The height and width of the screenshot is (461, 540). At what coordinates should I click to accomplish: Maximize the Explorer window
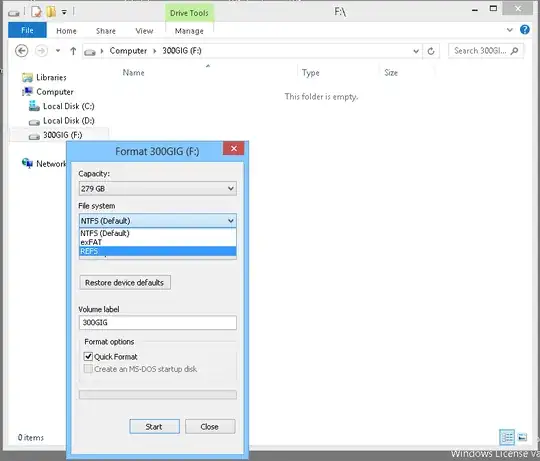(493, 9)
